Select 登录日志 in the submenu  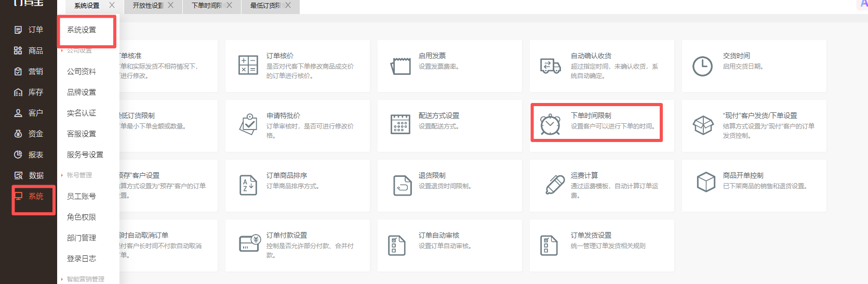(x=82, y=259)
